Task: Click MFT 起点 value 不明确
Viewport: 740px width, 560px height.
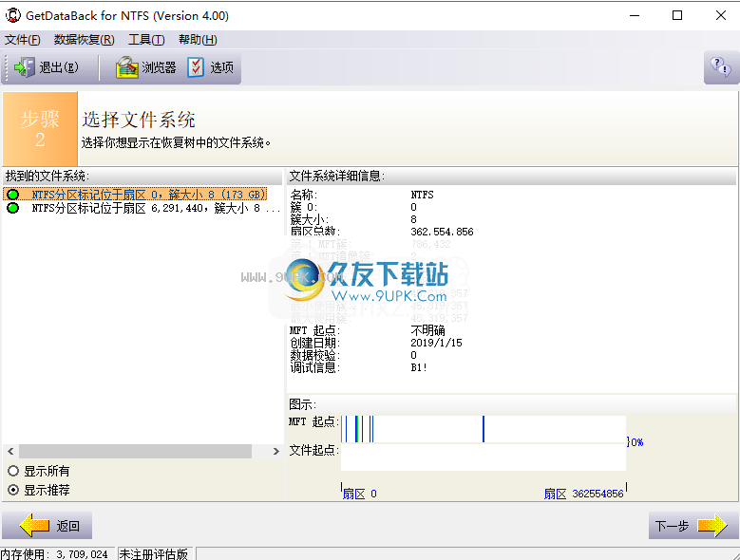Action: [x=427, y=330]
